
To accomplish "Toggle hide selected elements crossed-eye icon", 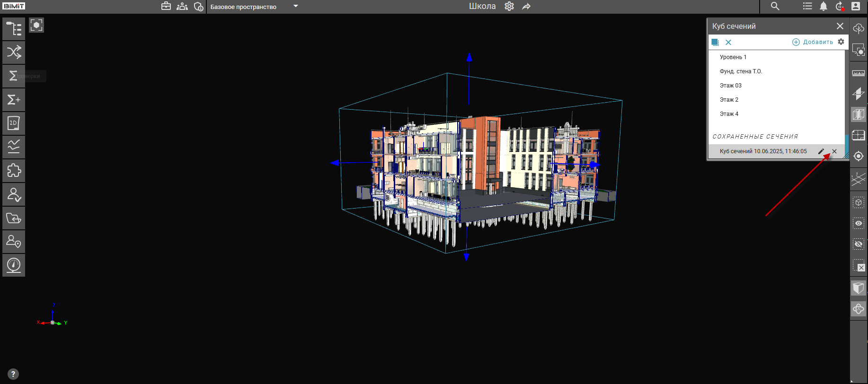I will (x=858, y=244).
